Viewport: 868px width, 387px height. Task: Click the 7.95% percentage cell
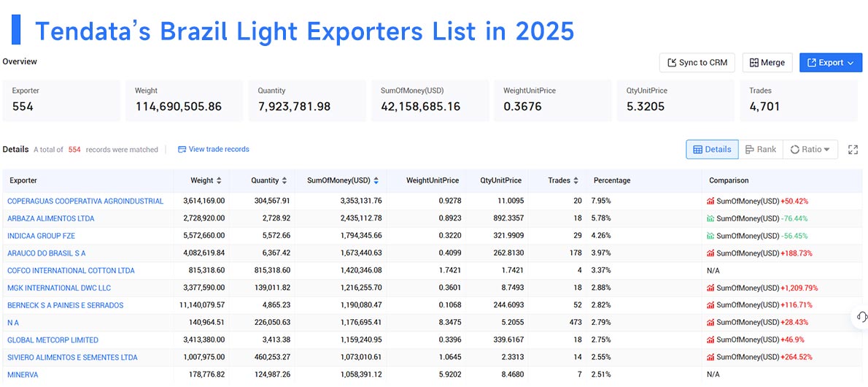click(601, 201)
